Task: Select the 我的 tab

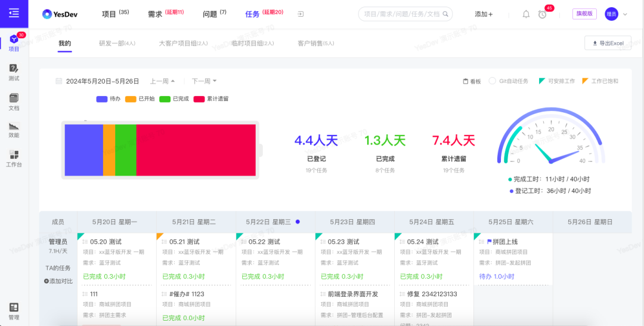Action: [x=64, y=44]
